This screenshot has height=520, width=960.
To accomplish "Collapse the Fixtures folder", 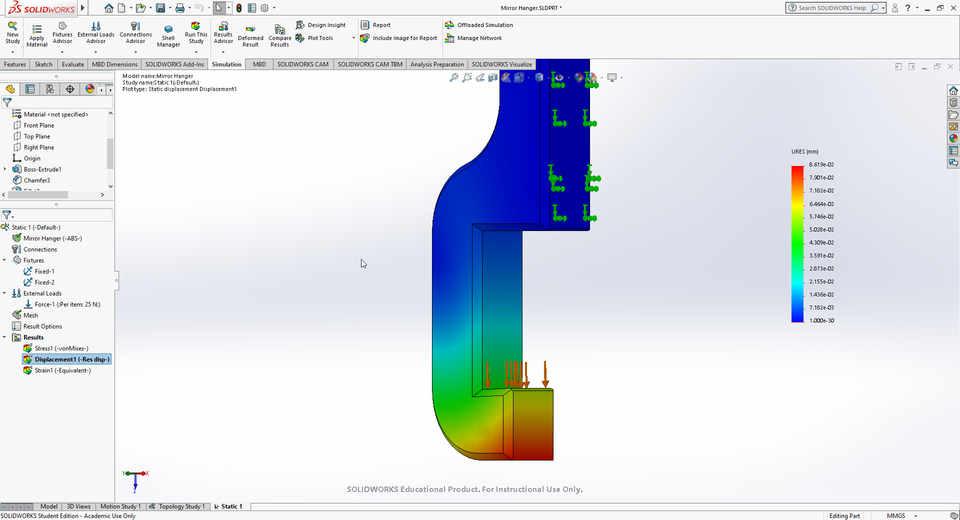I will coord(5,260).
